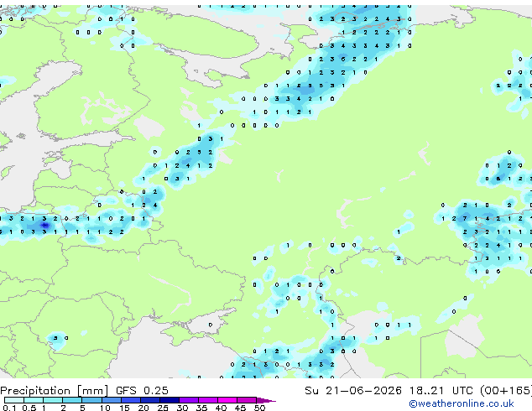Click the 0.1–0.5 mm legend color swatch

[x=14, y=400]
